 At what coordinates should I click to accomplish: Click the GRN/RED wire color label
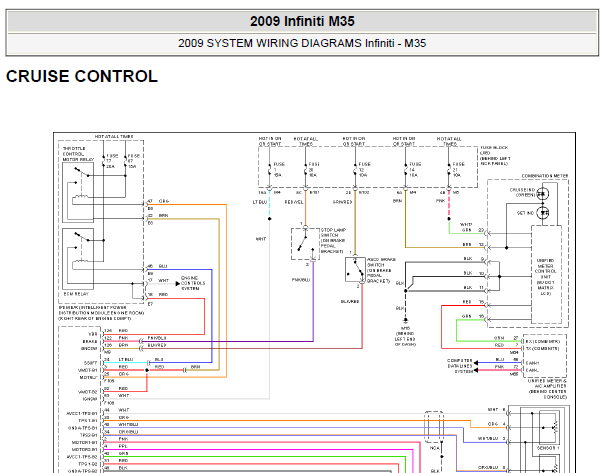[x=342, y=202]
